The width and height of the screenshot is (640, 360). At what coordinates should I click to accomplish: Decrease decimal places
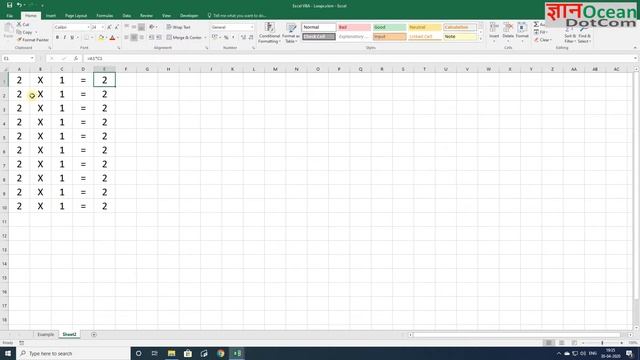point(251,37)
